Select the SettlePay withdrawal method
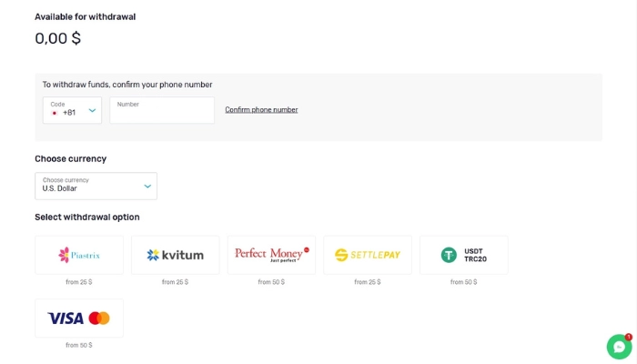Viewport: 637px width, 364px height. [368, 255]
